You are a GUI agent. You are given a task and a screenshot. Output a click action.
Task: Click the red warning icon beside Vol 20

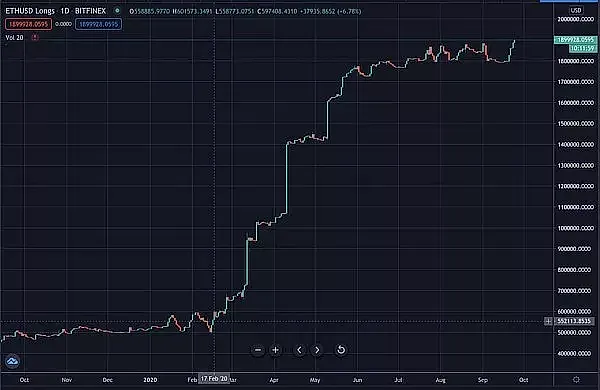coord(35,38)
